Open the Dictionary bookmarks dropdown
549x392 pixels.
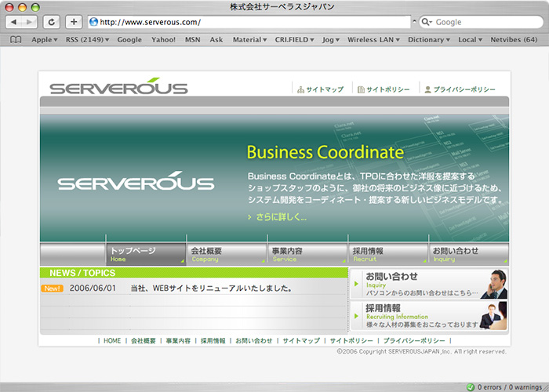pyautogui.click(x=429, y=39)
